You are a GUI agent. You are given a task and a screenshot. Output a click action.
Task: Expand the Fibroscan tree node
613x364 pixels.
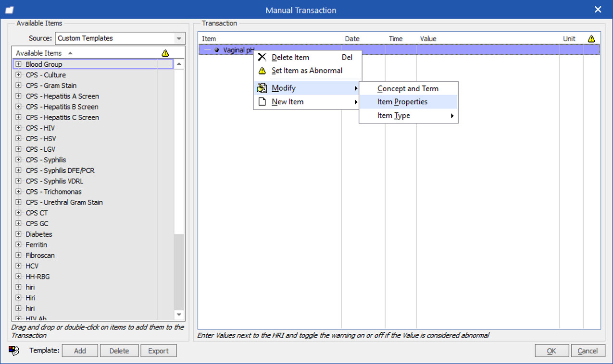pyautogui.click(x=18, y=255)
